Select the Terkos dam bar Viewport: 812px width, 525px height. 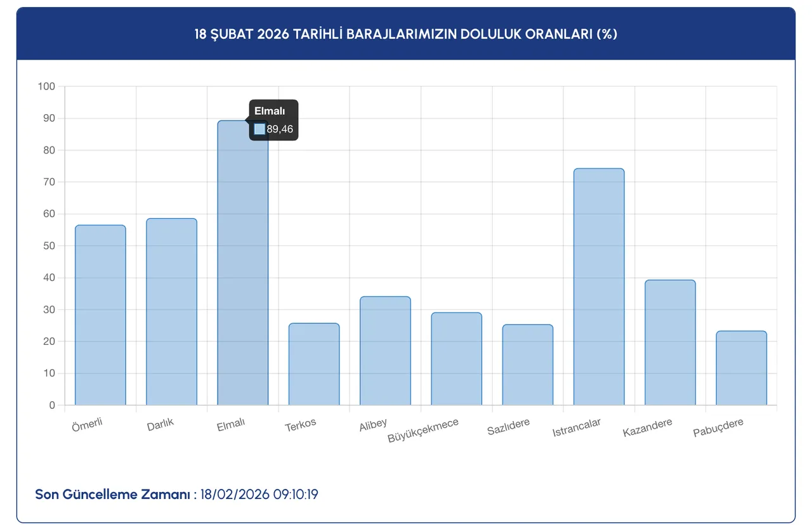(313, 365)
